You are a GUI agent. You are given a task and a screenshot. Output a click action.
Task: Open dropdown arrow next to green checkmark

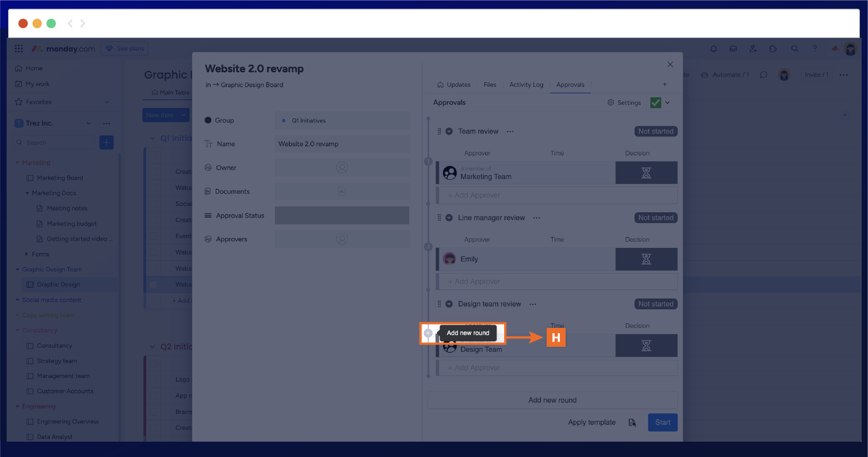[x=668, y=103]
